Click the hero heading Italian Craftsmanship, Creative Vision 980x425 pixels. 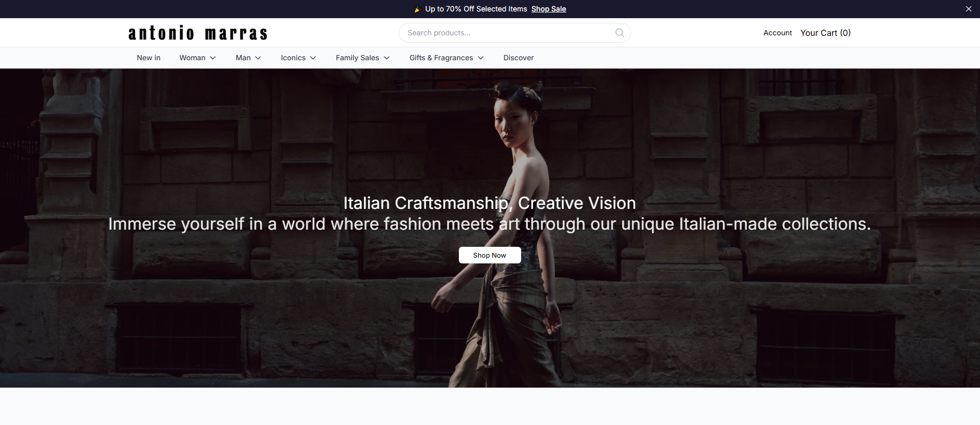[x=489, y=203]
